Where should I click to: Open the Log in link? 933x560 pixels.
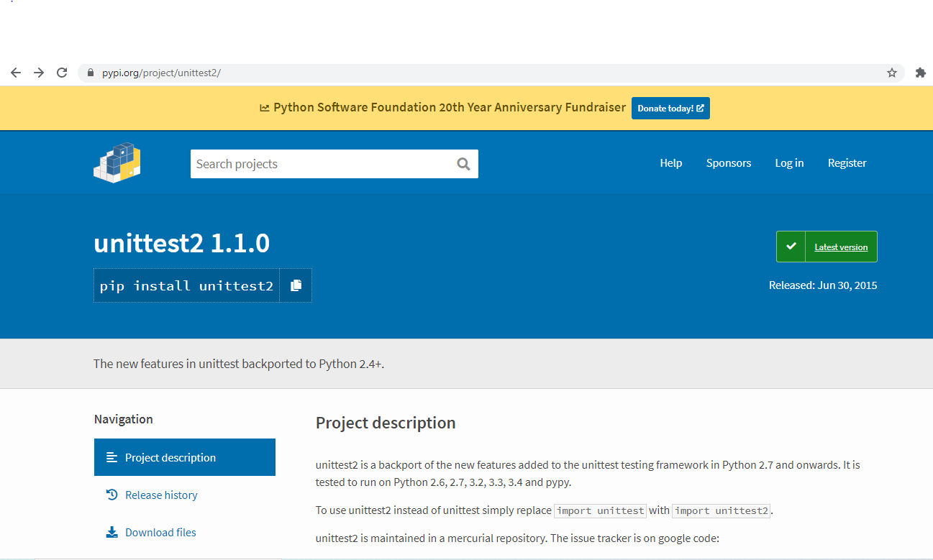pyautogui.click(x=789, y=163)
